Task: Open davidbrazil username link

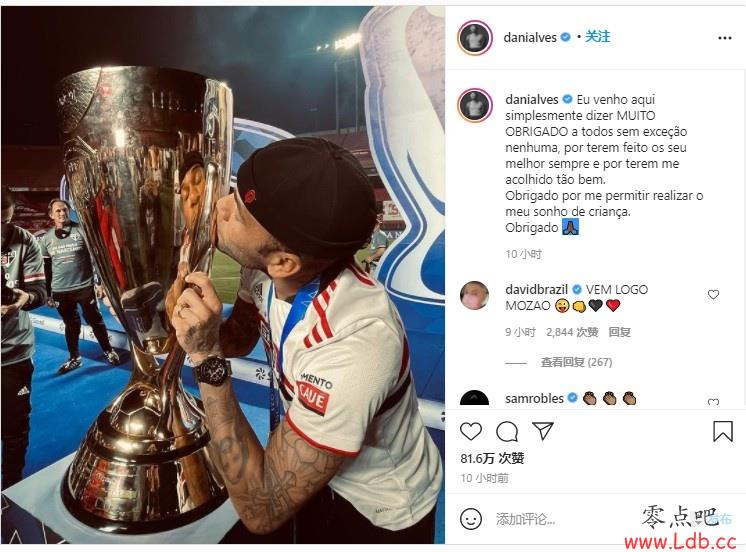Action: pyautogui.click(x=536, y=289)
